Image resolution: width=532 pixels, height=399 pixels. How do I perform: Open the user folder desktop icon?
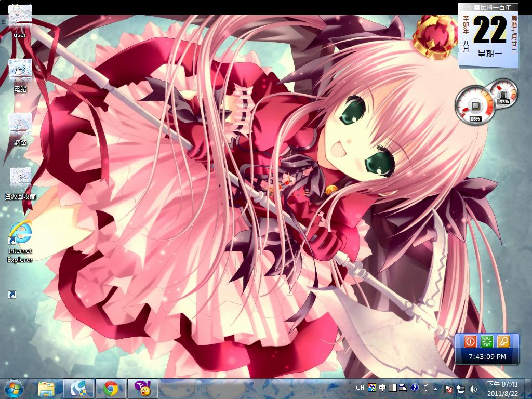(20, 21)
